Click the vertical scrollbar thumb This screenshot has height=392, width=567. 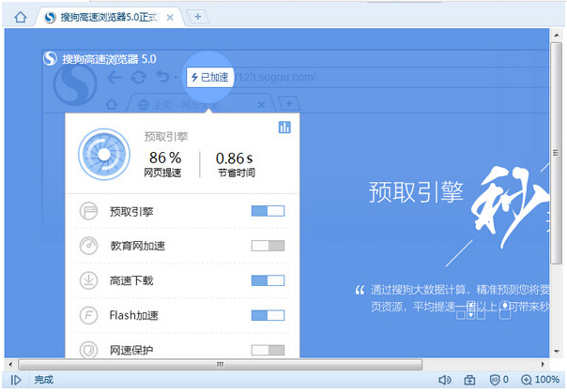pos(556,153)
